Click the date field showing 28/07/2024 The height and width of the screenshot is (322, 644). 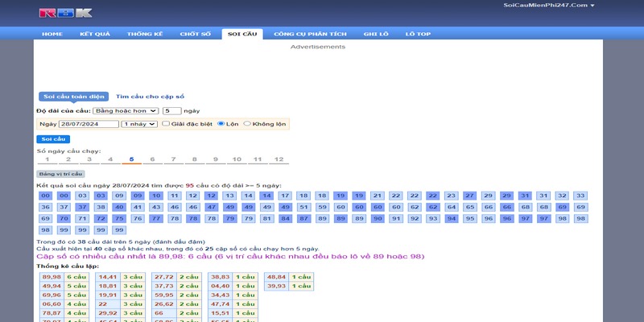(89, 124)
